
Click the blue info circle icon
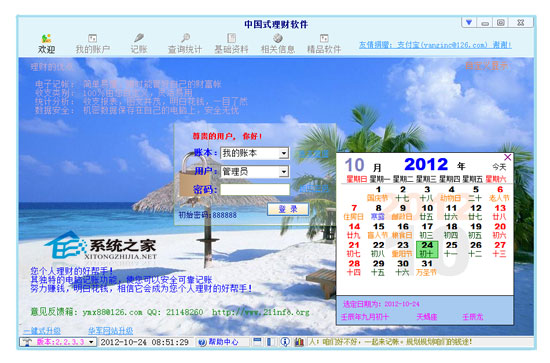click(x=285, y=342)
